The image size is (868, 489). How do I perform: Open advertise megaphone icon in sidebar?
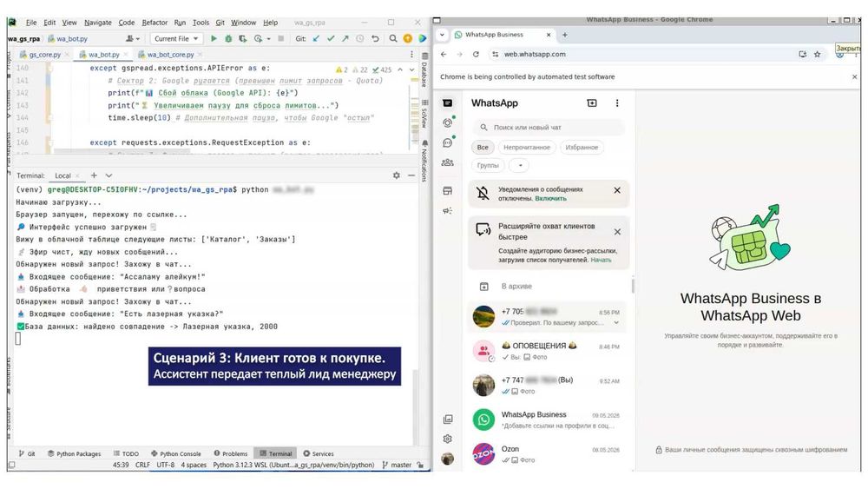[x=447, y=211]
